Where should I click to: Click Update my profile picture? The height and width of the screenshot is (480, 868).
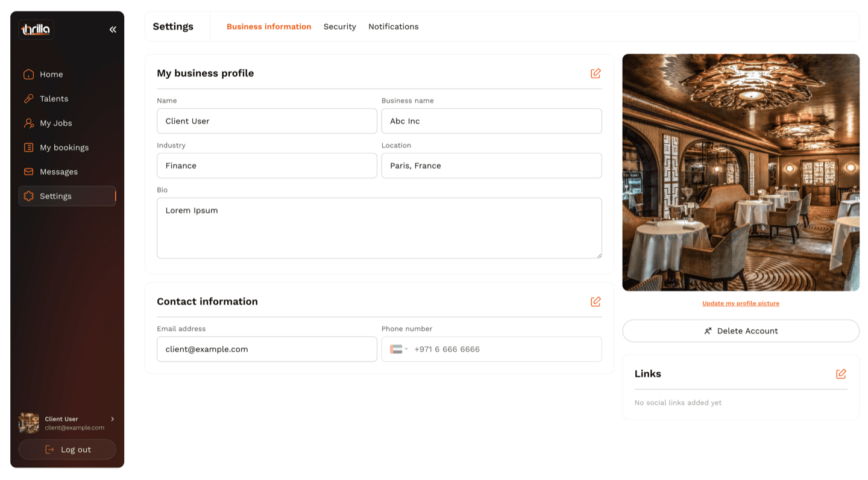(x=740, y=303)
